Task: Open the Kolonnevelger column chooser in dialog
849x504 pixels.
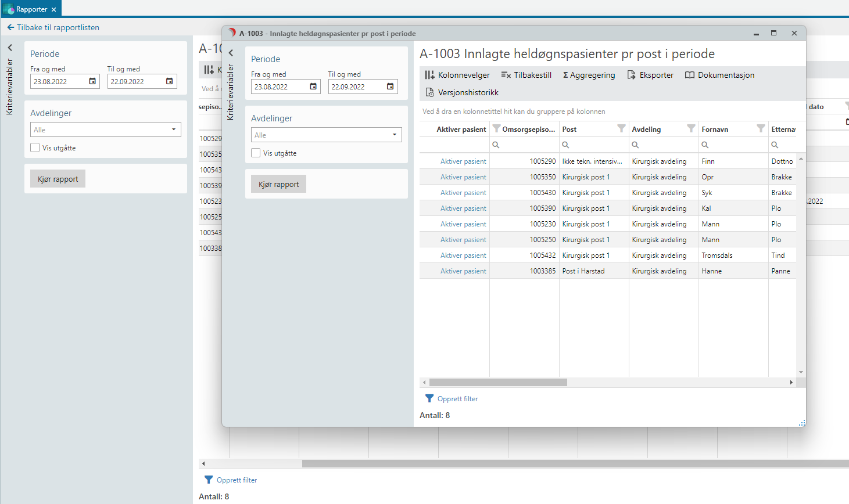Action: click(457, 75)
